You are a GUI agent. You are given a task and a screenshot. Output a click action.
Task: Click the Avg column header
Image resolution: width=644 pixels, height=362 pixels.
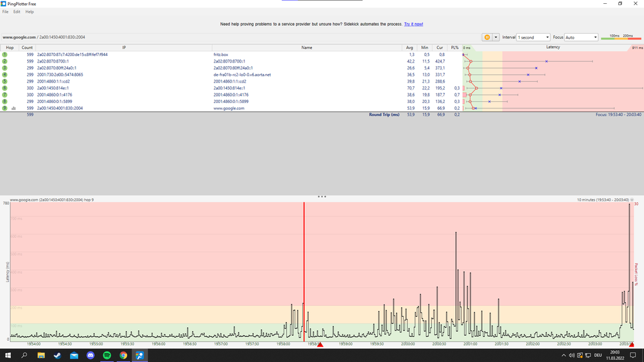coord(409,48)
